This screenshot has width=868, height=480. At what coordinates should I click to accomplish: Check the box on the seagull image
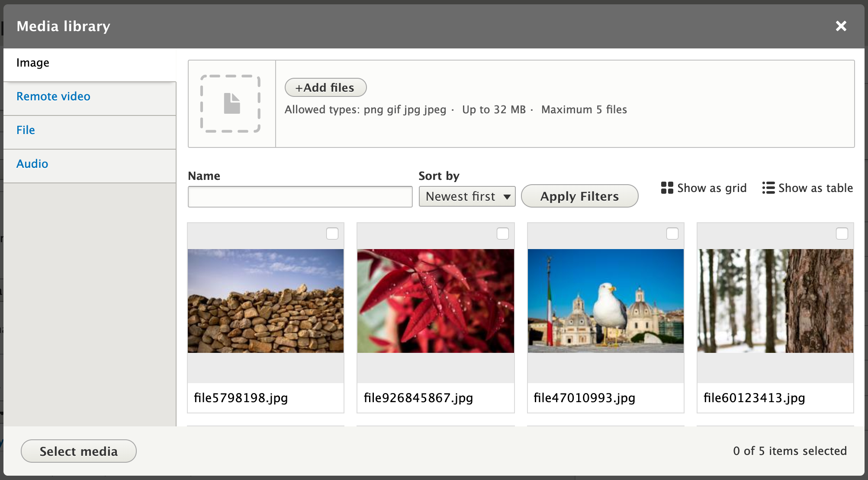(x=673, y=234)
